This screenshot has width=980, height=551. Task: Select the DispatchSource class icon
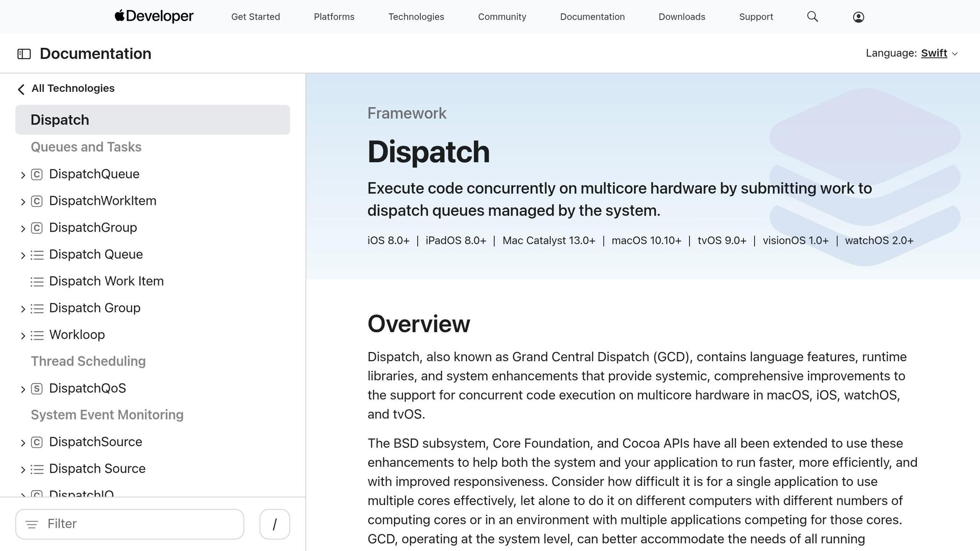(x=37, y=442)
